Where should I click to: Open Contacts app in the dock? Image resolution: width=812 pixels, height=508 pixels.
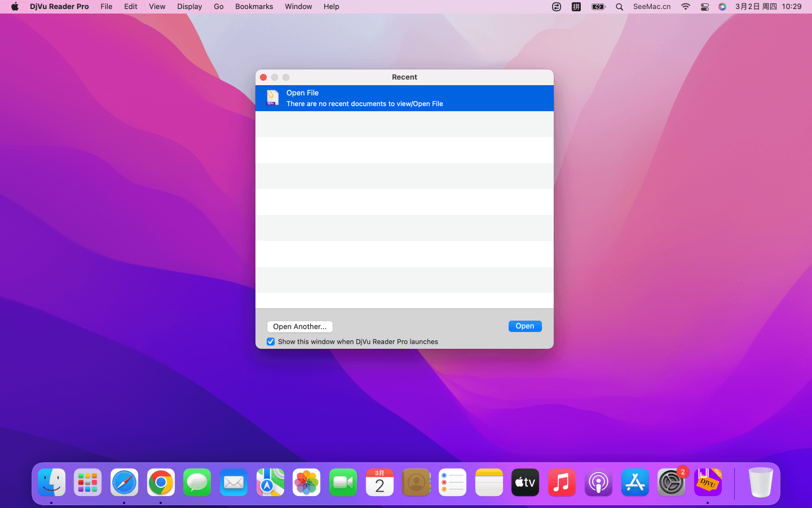click(416, 483)
